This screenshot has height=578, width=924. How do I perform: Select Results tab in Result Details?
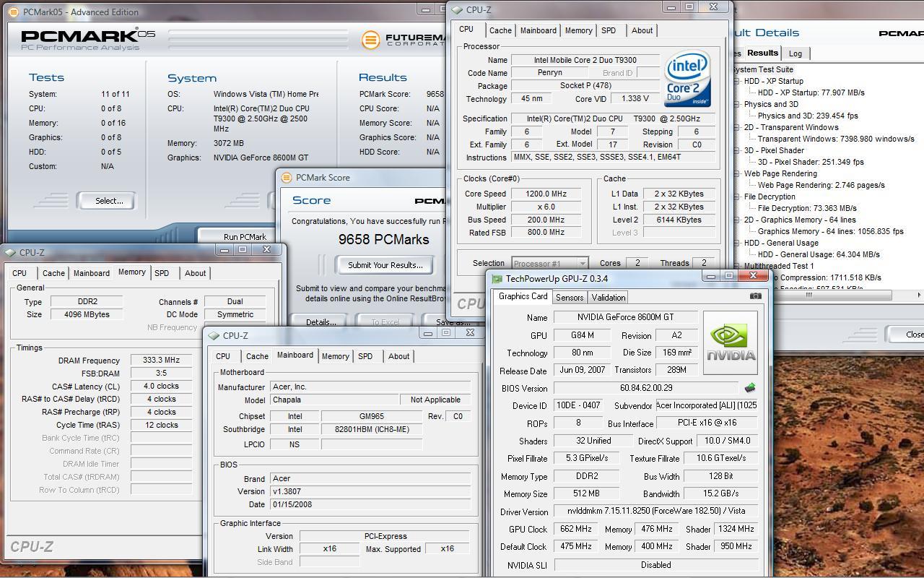[x=762, y=53]
